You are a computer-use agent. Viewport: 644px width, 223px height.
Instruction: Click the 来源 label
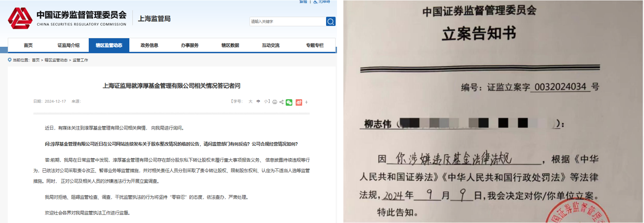pyautogui.click(x=76, y=101)
